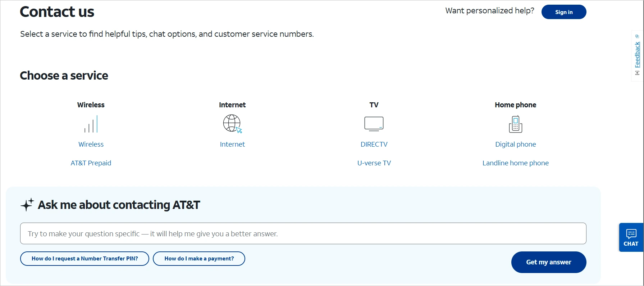Click the Ask me about contacting AT&T heading
This screenshot has width=644, height=286.
[x=119, y=205]
